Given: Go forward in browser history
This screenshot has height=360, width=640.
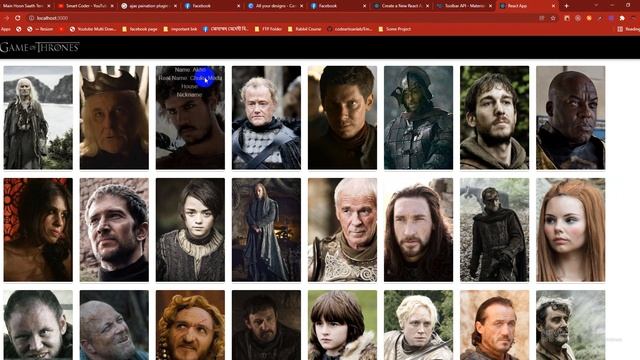Looking at the screenshot, I should (7, 18).
